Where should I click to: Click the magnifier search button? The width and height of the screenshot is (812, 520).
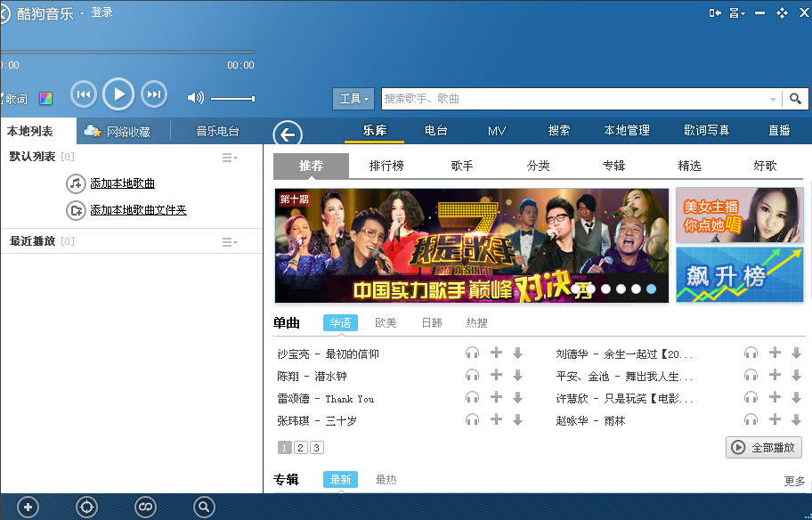[x=795, y=99]
